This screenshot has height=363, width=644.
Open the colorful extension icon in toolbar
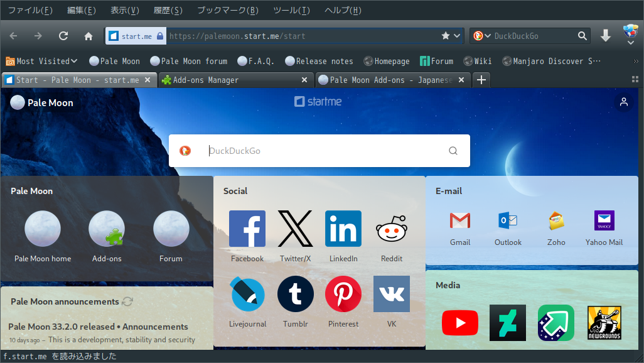pos(630,31)
